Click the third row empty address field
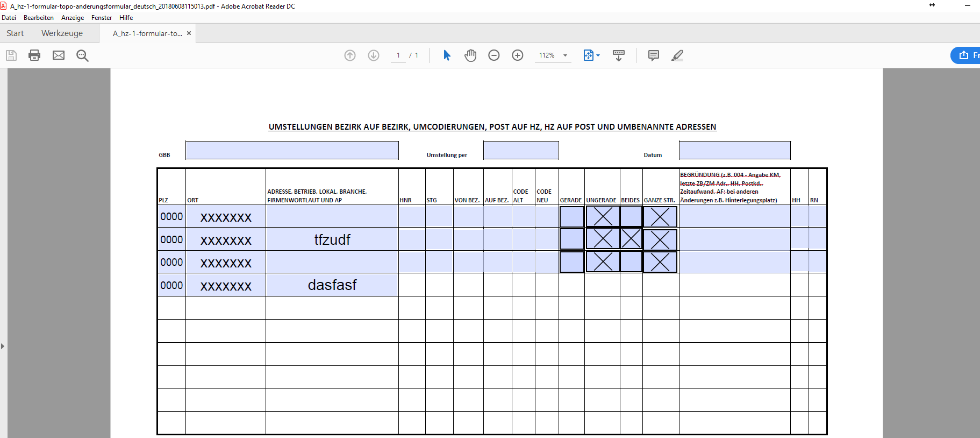 pyautogui.click(x=332, y=262)
